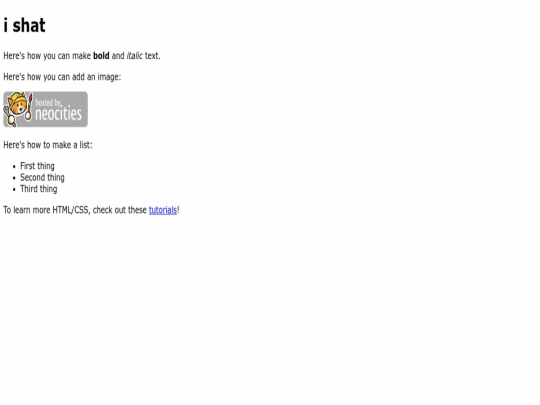The width and height of the screenshot is (540, 405).
Task: Click the "Here's how to make a list:" text
Action: [x=48, y=145]
